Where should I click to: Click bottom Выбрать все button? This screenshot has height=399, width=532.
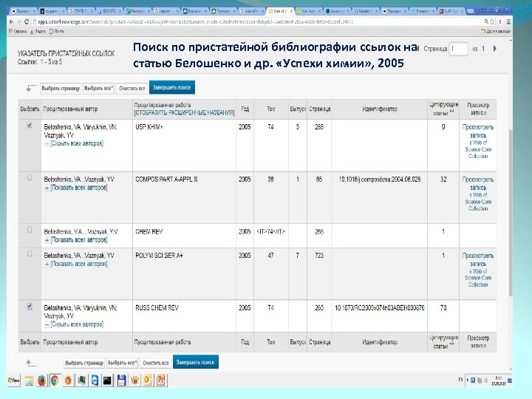click(x=122, y=363)
